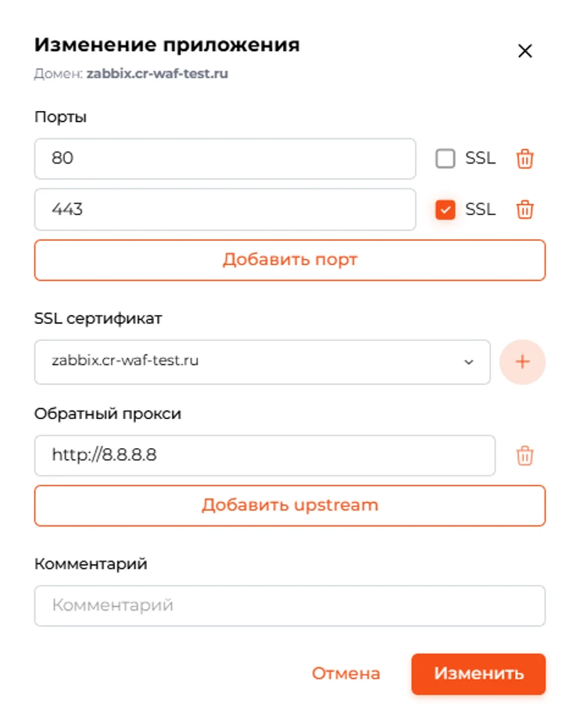Click the zabbix.cr-waf-test.ru domain text in header
The image size is (580, 728).
(x=157, y=74)
